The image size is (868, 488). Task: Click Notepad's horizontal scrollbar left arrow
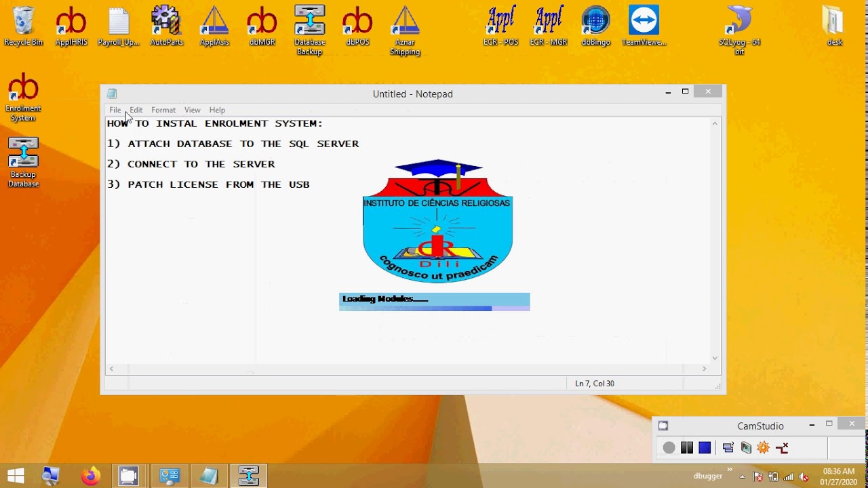click(x=112, y=369)
